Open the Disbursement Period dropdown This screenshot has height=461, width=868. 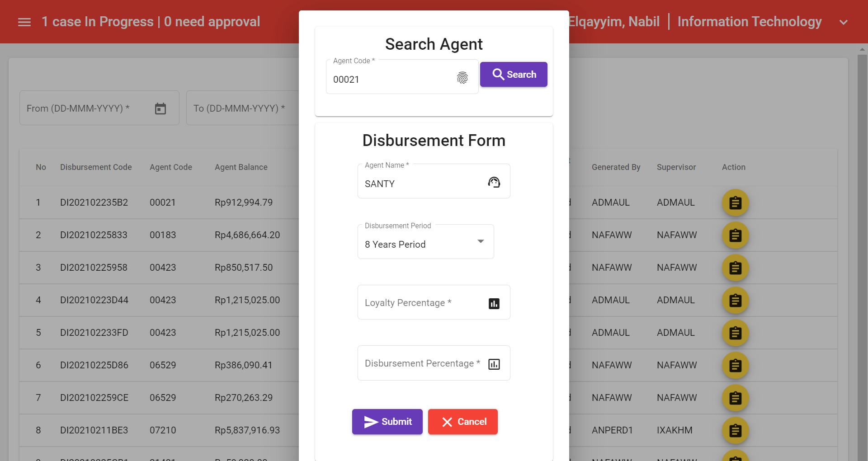click(480, 242)
